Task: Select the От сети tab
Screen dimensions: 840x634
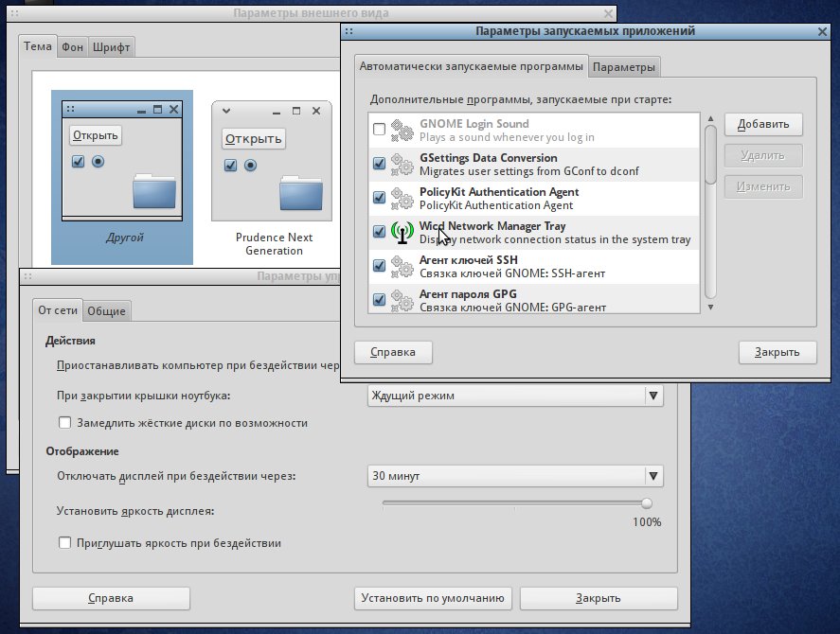Action: [58, 310]
